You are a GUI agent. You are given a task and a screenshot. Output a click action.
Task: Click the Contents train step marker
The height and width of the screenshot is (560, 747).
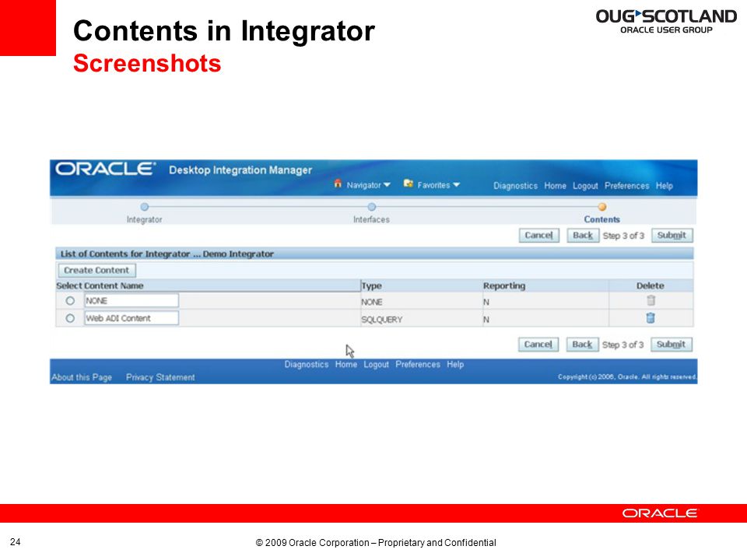[x=602, y=207]
